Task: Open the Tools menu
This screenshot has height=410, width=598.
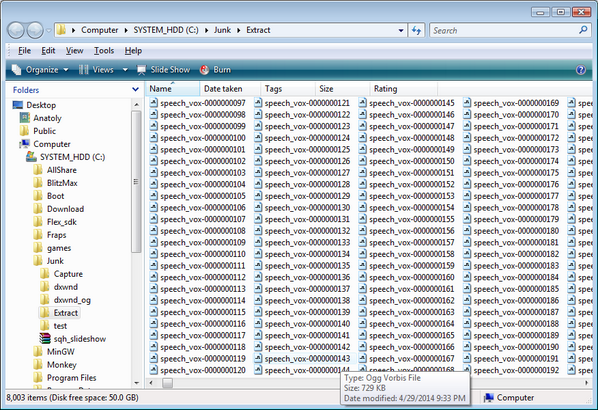Action: tap(104, 51)
